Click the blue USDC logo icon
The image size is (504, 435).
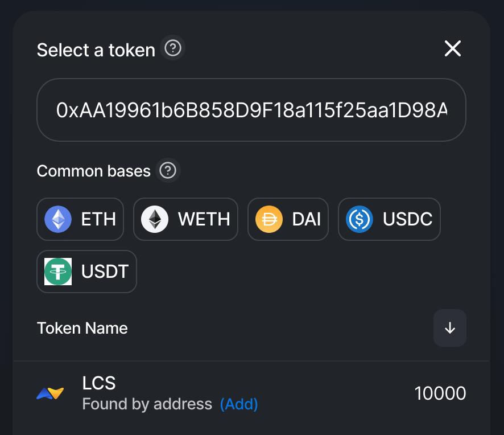click(x=360, y=219)
